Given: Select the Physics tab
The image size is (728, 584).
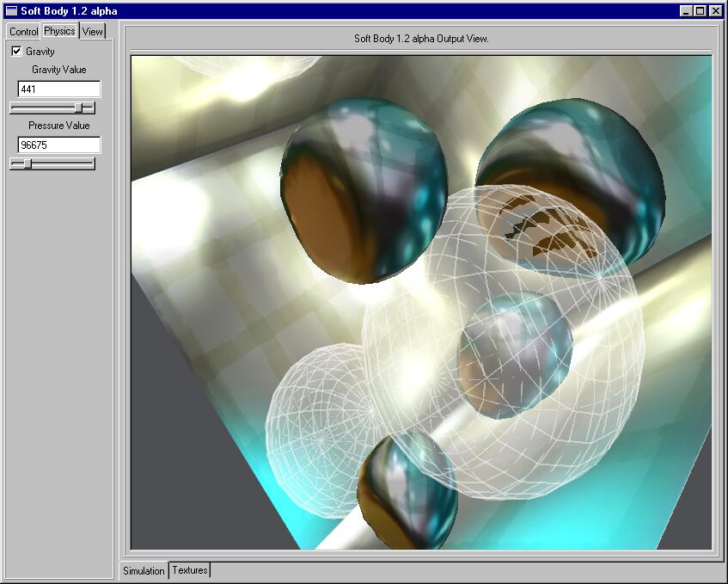Looking at the screenshot, I should pos(59,31).
